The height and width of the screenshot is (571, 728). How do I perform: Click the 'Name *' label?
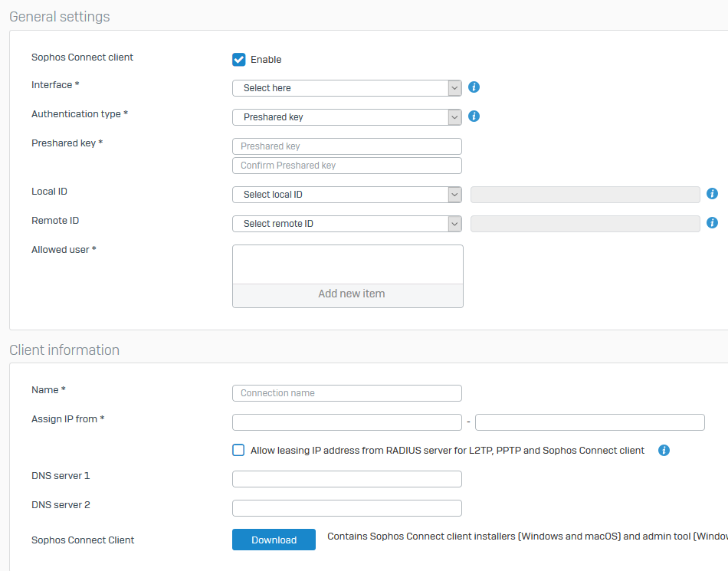click(48, 390)
